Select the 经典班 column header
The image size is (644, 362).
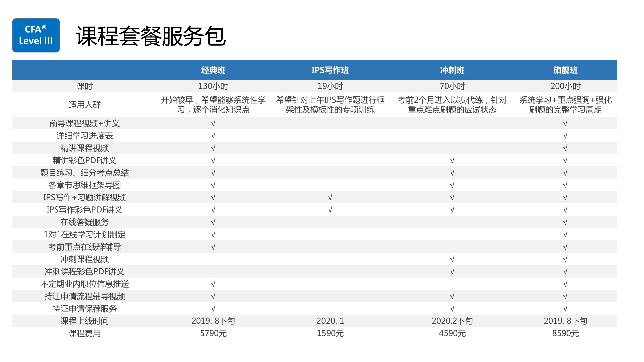(213, 70)
